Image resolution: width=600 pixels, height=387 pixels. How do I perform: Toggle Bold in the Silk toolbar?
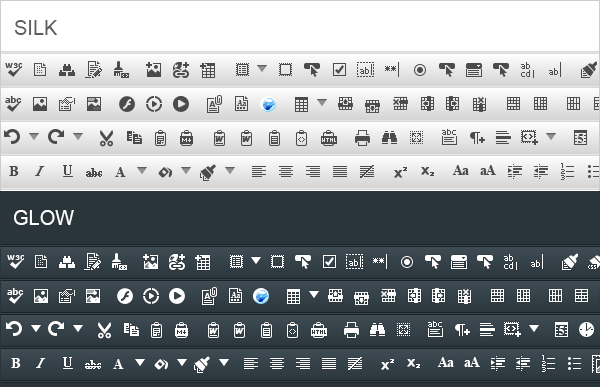point(14,171)
